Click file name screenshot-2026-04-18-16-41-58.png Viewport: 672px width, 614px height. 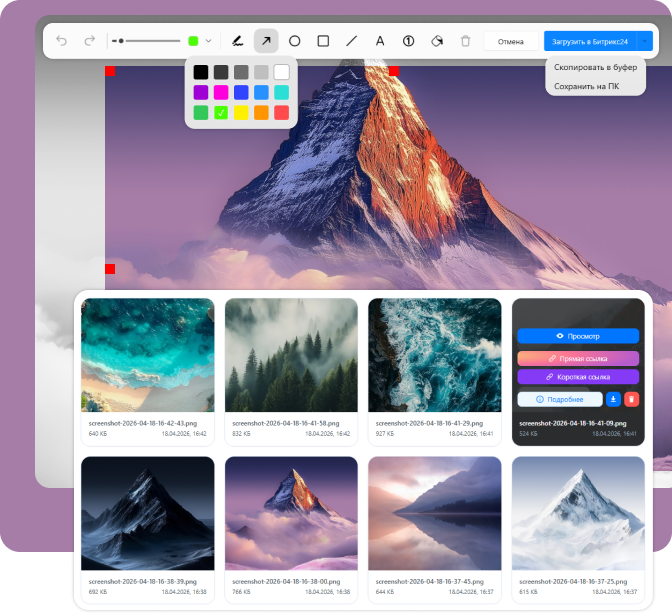click(286, 423)
